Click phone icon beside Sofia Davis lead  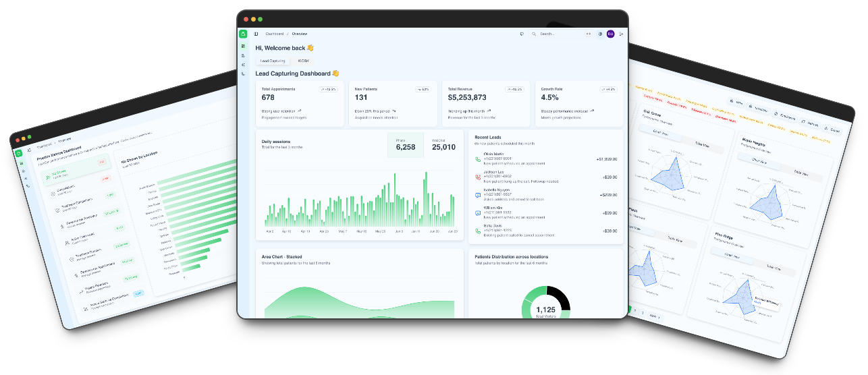coord(478,231)
